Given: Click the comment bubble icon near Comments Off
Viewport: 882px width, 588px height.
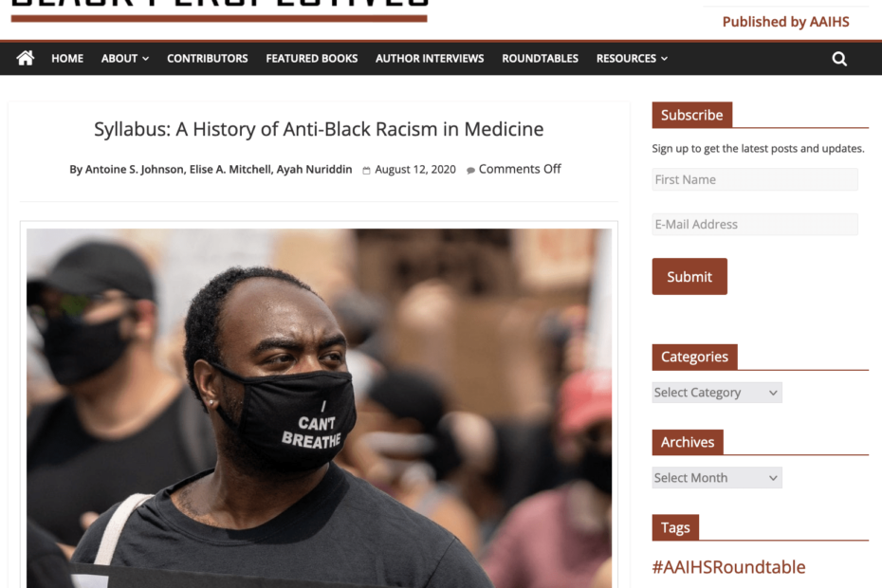Looking at the screenshot, I should coord(470,171).
